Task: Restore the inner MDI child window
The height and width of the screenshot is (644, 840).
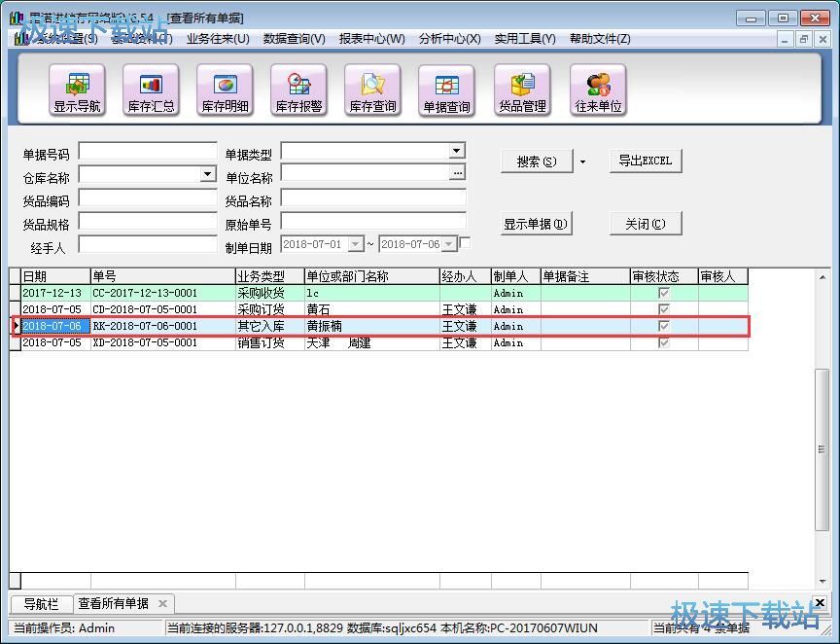Action: [803, 39]
